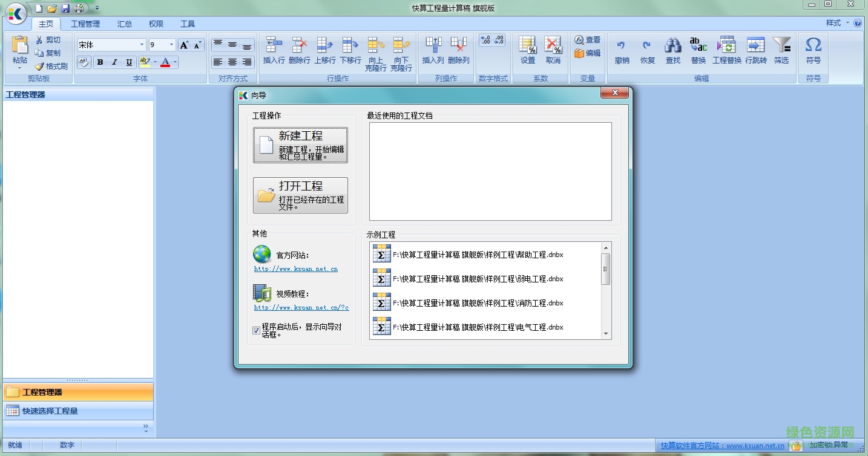Open the 工程管理 ribbon tab
The height and width of the screenshot is (456, 868).
(x=85, y=24)
